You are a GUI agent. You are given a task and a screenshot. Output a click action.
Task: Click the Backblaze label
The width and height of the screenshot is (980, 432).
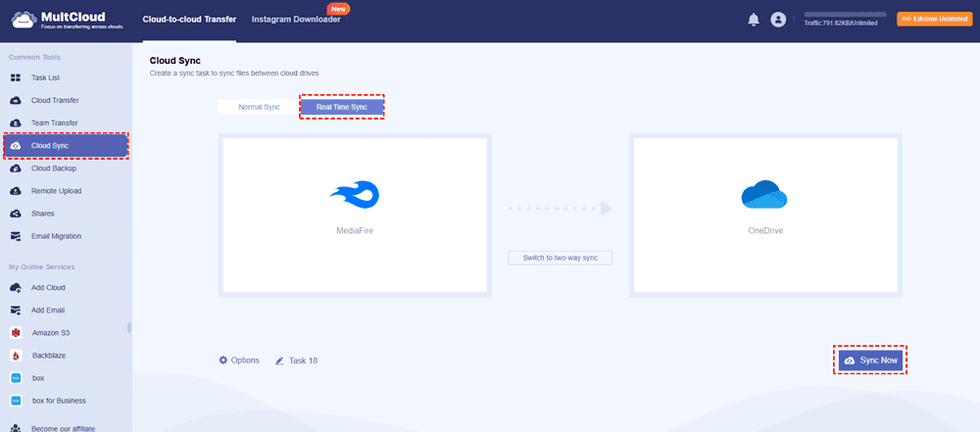click(49, 356)
